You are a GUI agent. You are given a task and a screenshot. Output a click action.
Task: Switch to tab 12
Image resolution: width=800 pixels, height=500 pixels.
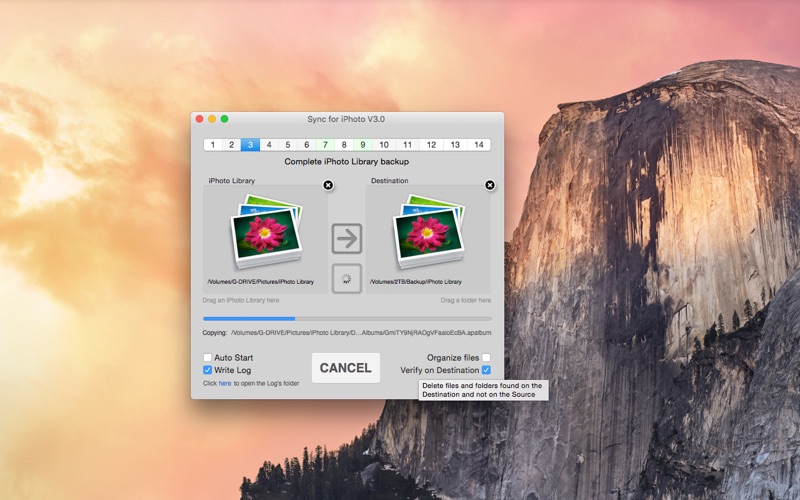(432, 145)
